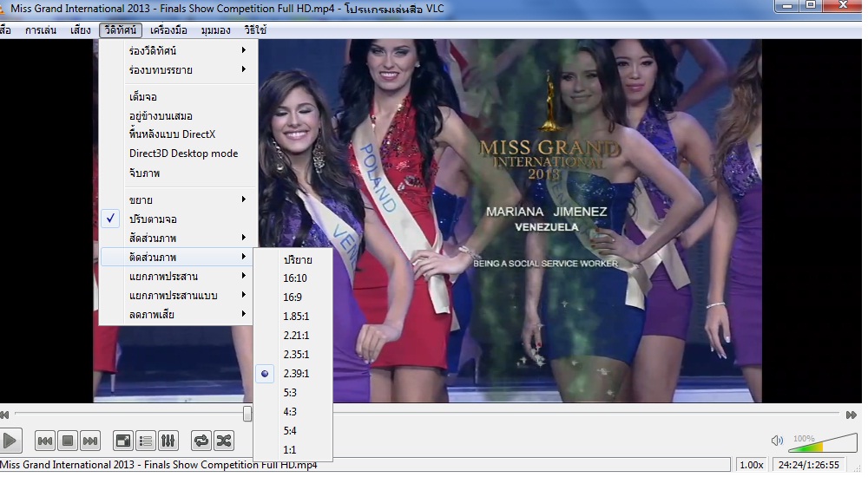
Task: Skip to next media track
Action: click(90, 441)
